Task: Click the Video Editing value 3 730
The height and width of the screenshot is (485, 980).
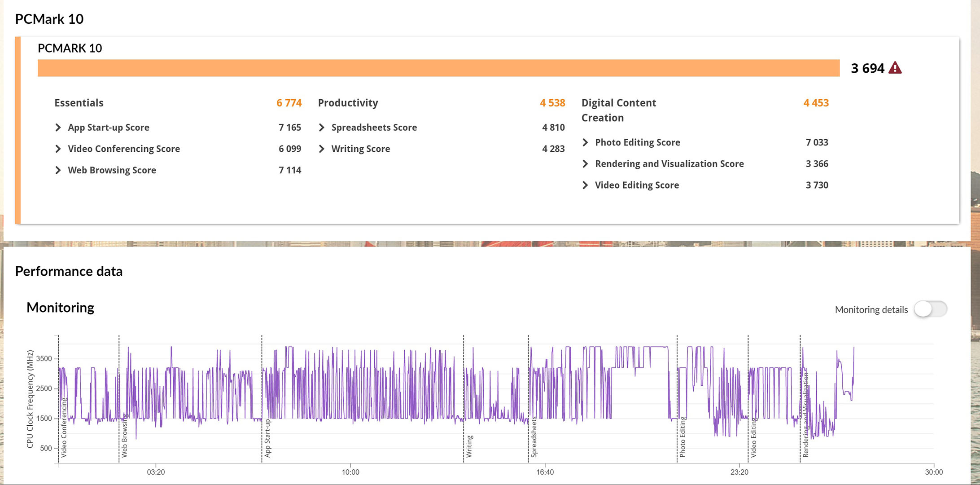Action: (817, 185)
